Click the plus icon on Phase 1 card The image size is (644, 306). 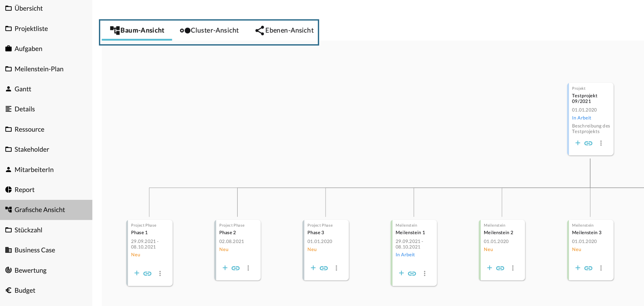[x=137, y=273]
